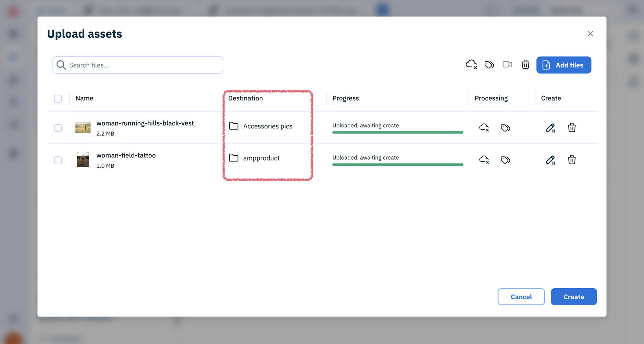644x344 pixels.
Task: Click the Create column header
Action: click(551, 98)
